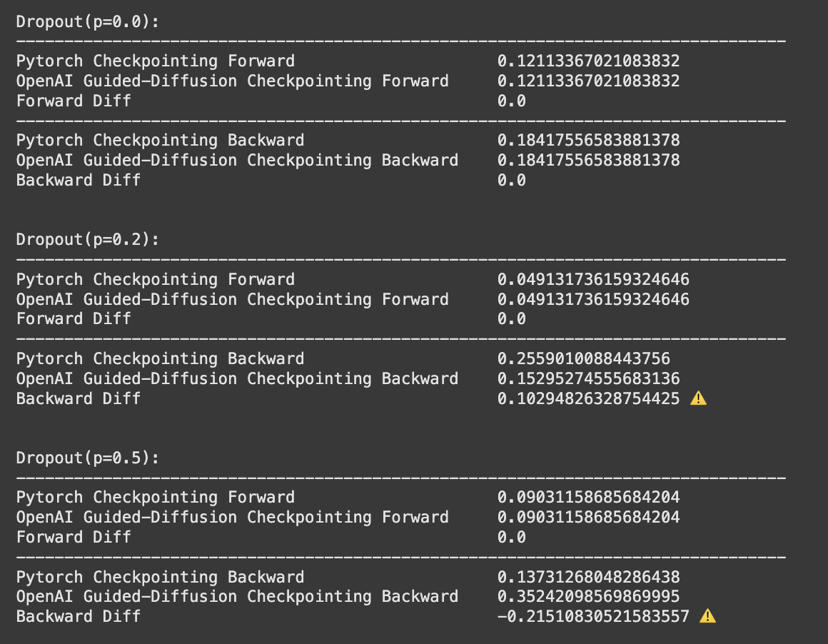Click the Dropout(p=0.2) heading
This screenshot has height=644, width=828.
point(88,240)
